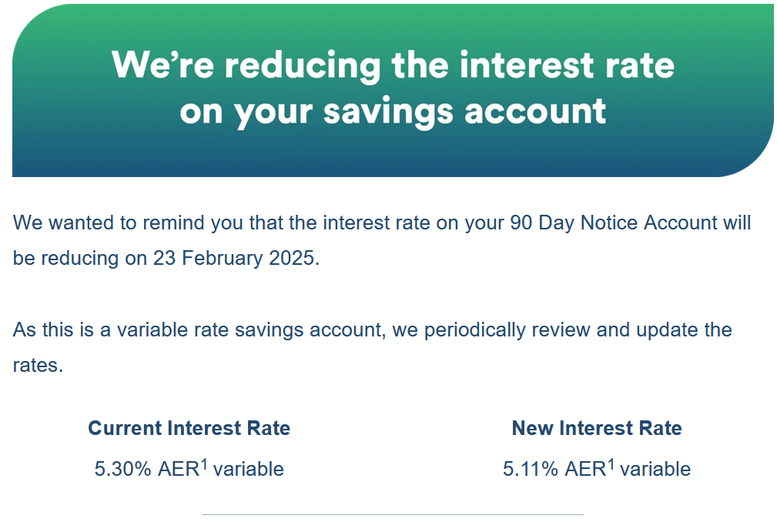
Task: Click the "Current Interest Rate" heading
Action: [x=189, y=428]
